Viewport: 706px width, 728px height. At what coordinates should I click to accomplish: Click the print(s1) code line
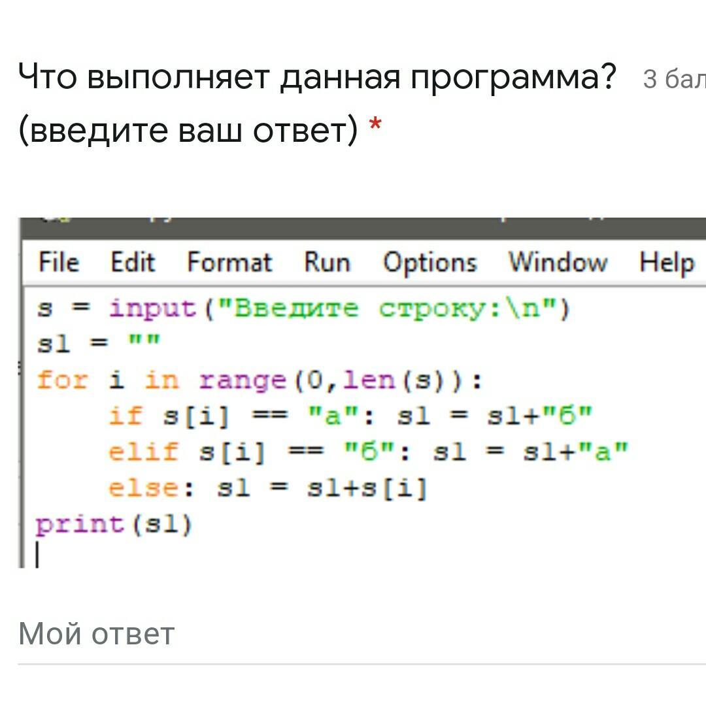click(114, 524)
